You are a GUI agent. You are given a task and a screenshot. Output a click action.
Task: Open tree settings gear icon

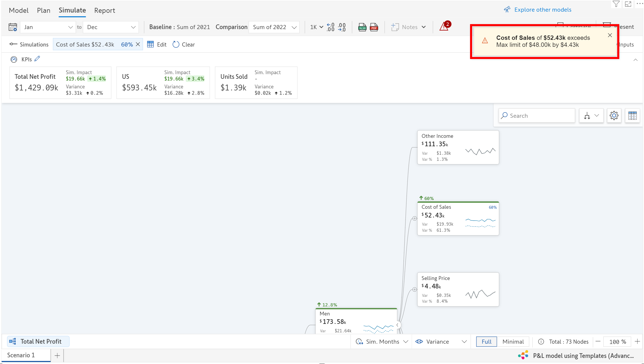pyautogui.click(x=614, y=116)
